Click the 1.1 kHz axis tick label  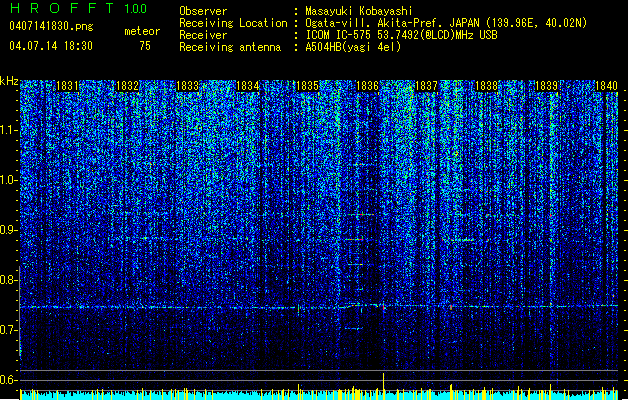point(8,130)
